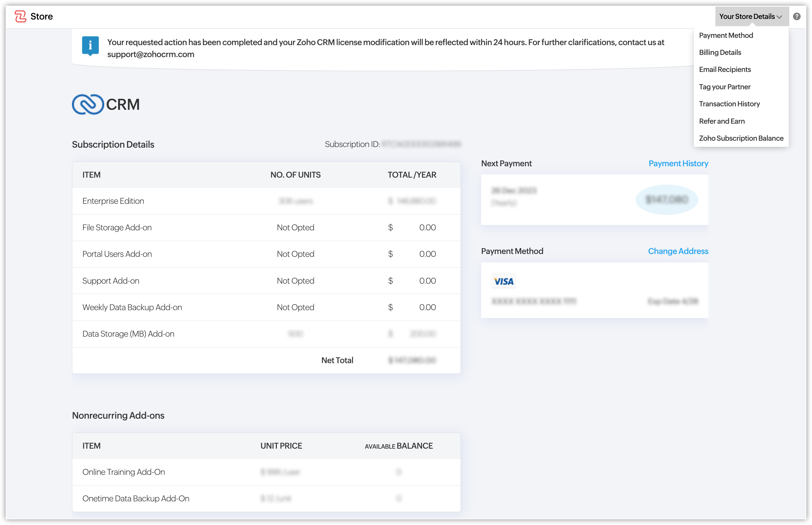812x525 pixels.
Task: Open Transaction History from the menu
Action: [729, 103]
